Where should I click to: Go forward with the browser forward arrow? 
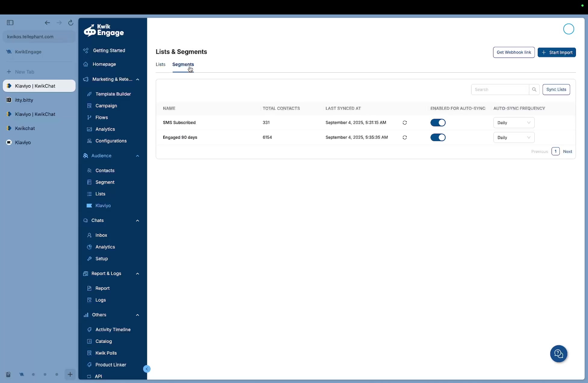pyautogui.click(x=59, y=23)
